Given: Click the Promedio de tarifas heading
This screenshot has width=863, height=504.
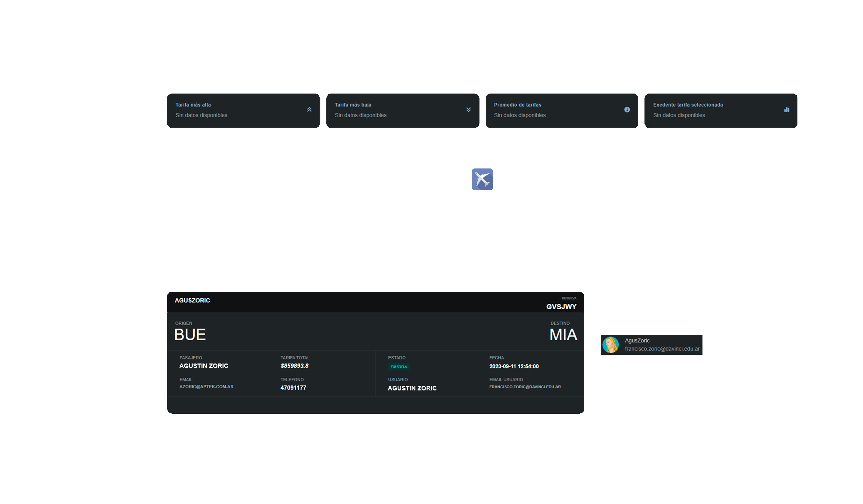Looking at the screenshot, I should (x=517, y=105).
